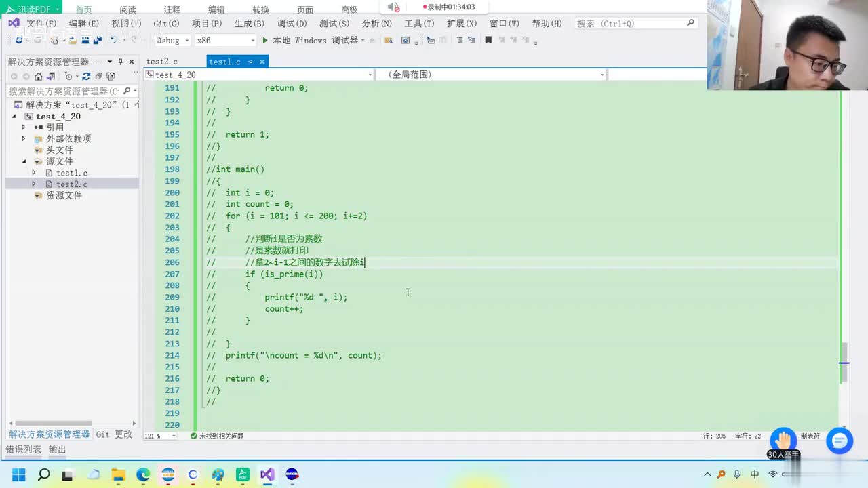Click the taskbar Search icon
868x488 pixels.
coord(43,474)
